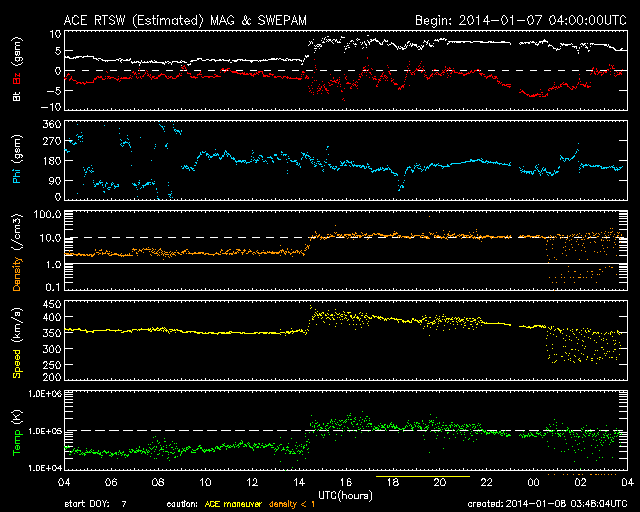Click the 14 hour tick label on time axis
Screen dimensions: 640x512
pos(298,483)
